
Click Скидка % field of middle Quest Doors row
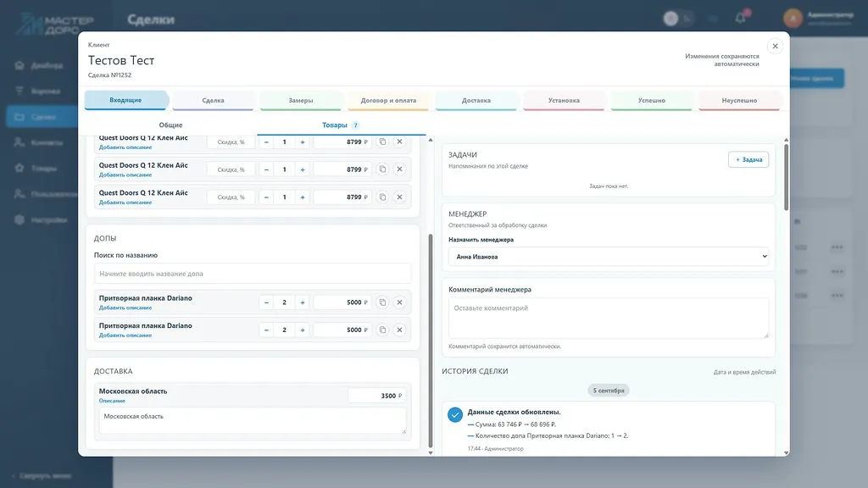coord(231,169)
